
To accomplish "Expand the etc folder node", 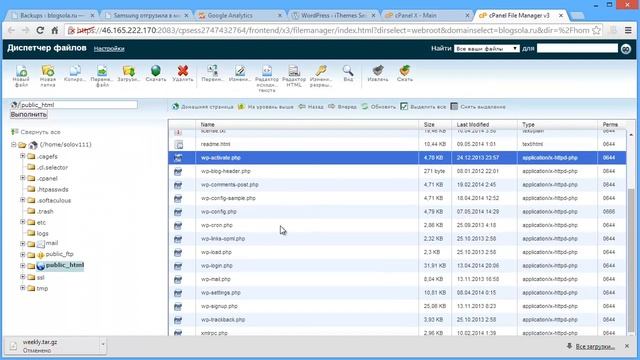I will coord(23,222).
